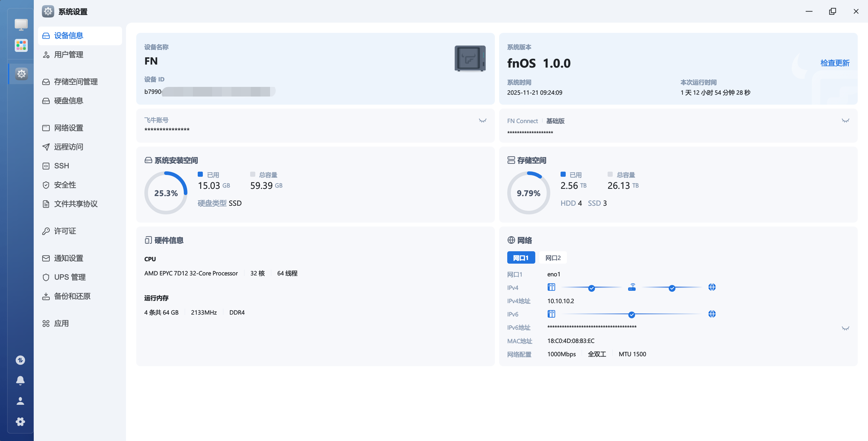Open 存储空间管理 in sidebar
The image size is (868, 441).
(x=75, y=81)
